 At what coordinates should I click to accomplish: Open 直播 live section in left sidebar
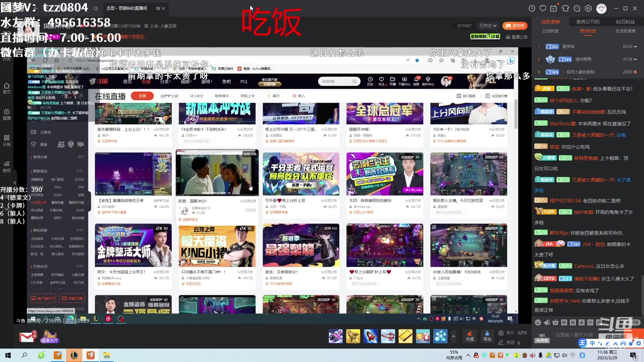7,115
